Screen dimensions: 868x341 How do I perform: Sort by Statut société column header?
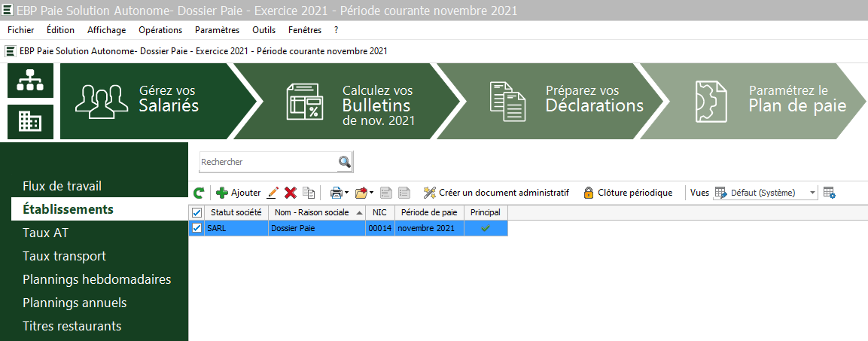click(x=236, y=212)
